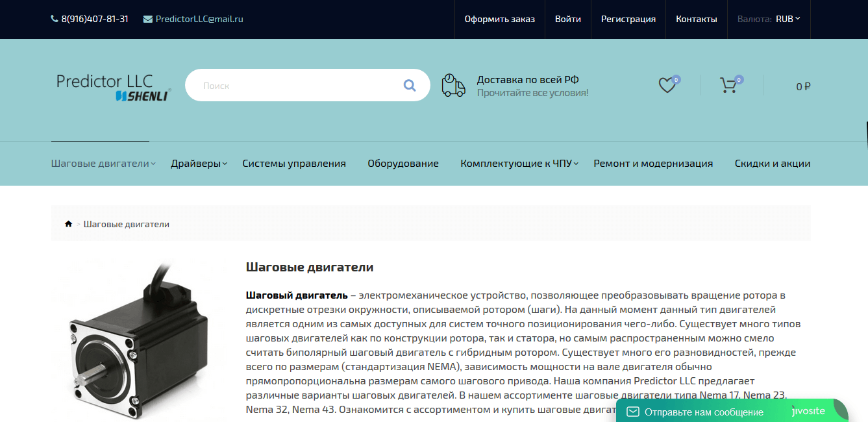Viewport: 868px width, 422px height.
Task: Go to Скидки и акции section
Action: pyautogui.click(x=772, y=164)
